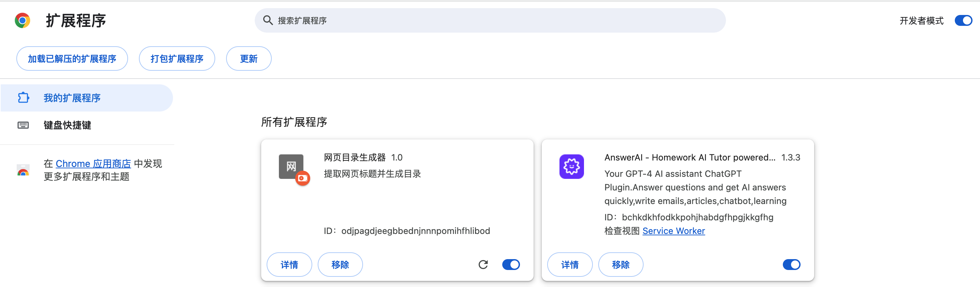Viewport: 980px width, 287px height.
Task: Click the Chrome logo icon
Action: tap(22, 20)
